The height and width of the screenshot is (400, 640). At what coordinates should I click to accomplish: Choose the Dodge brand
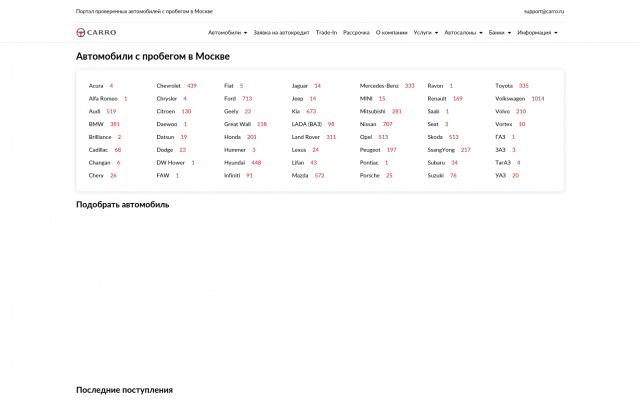(x=164, y=150)
